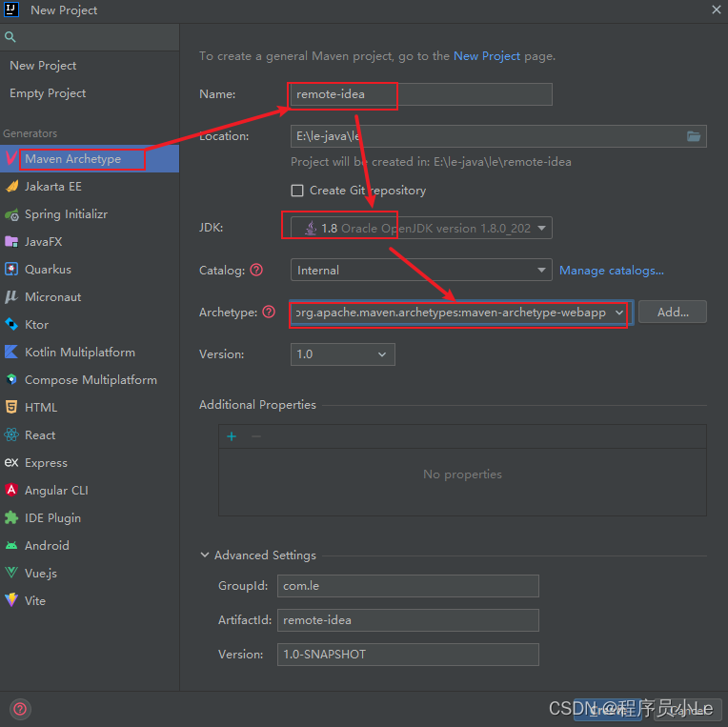Click the Android robot icon
The height and width of the screenshot is (727, 728).
(x=11, y=545)
